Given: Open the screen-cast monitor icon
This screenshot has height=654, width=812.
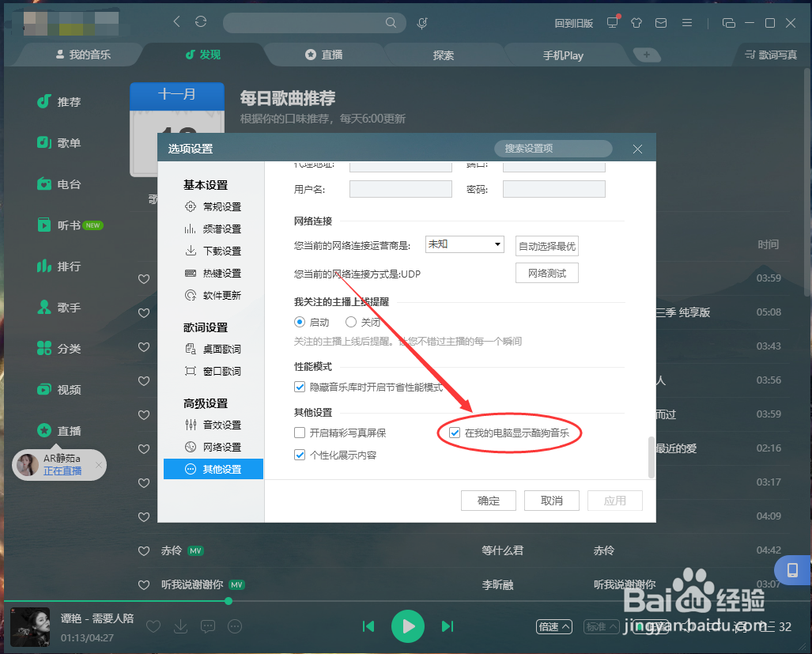Looking at the screenshot, I should 613,22.
